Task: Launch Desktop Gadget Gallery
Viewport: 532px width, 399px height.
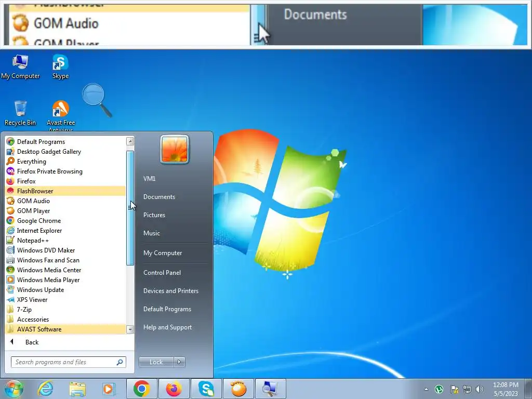Action: (65, 152)
